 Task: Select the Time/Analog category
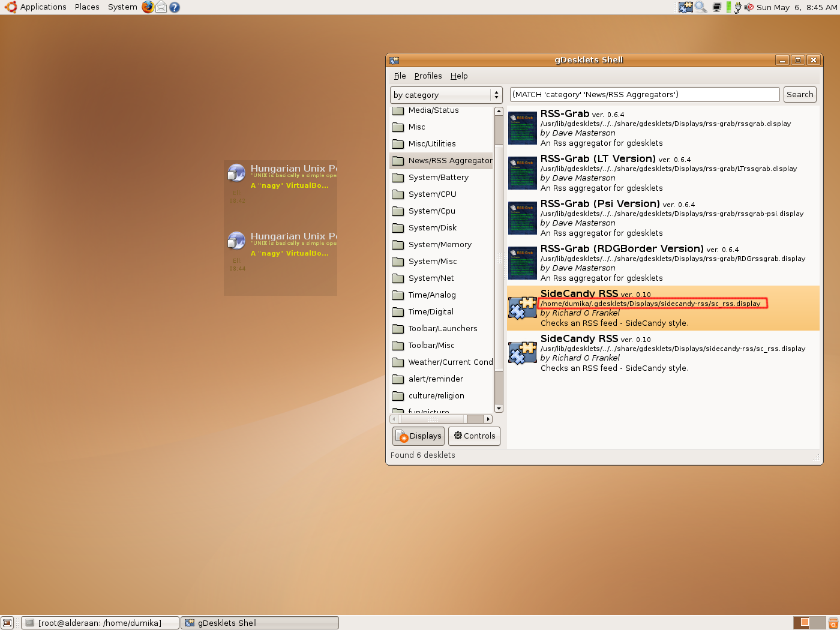pyautogui.click(x=442, y=295)
